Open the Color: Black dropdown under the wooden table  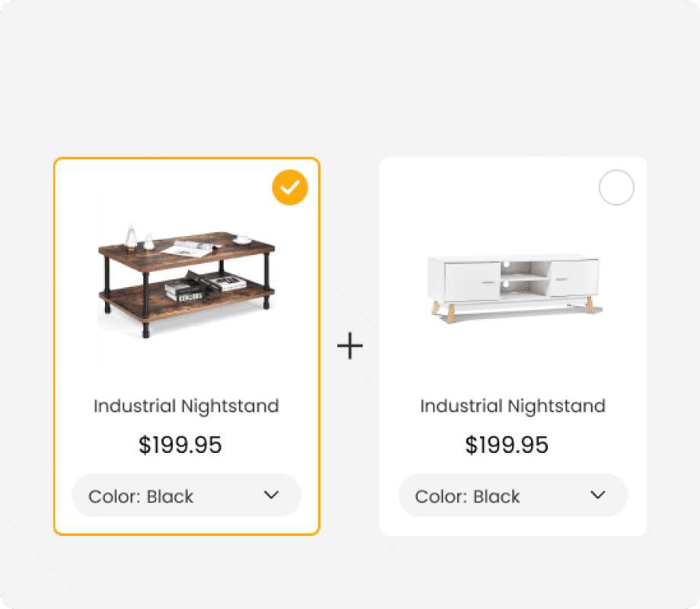click(186, 496)
